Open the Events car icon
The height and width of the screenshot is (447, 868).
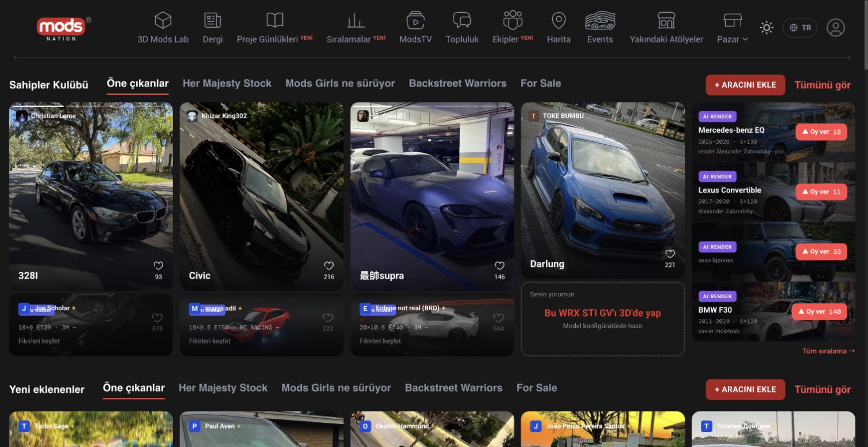point(600,21)
